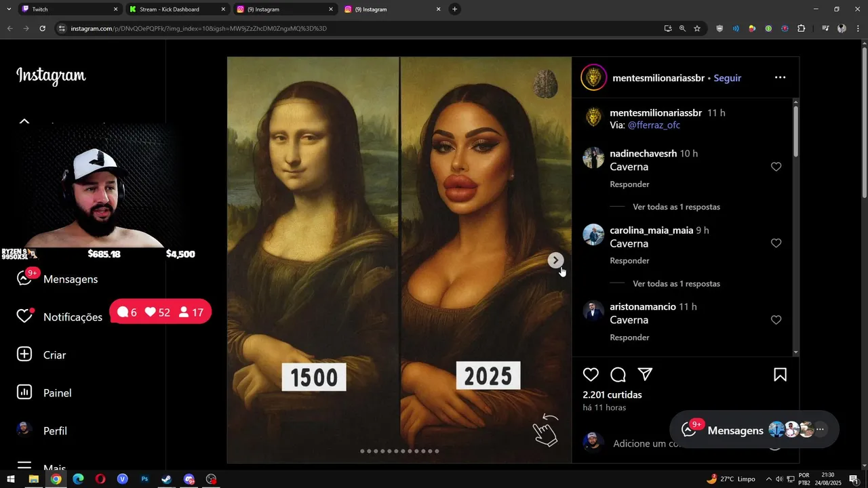Open Criar in the left sidebar
Screen dimensions: 868x488
click(x=42, y=355)
